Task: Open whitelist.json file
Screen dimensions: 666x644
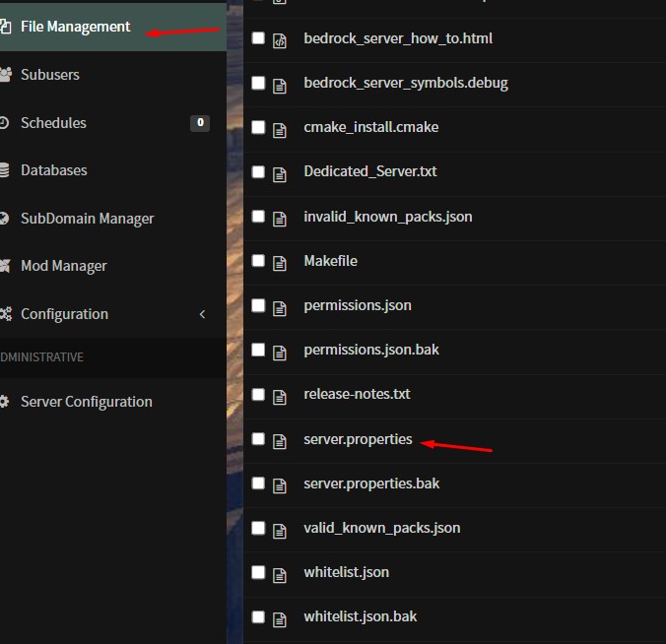Action: pyautogui.click(x=346, y=572)
